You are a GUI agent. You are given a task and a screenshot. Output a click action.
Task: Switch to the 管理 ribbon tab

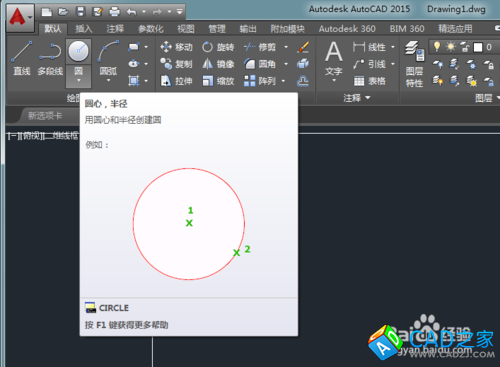[x=217, y=29]
